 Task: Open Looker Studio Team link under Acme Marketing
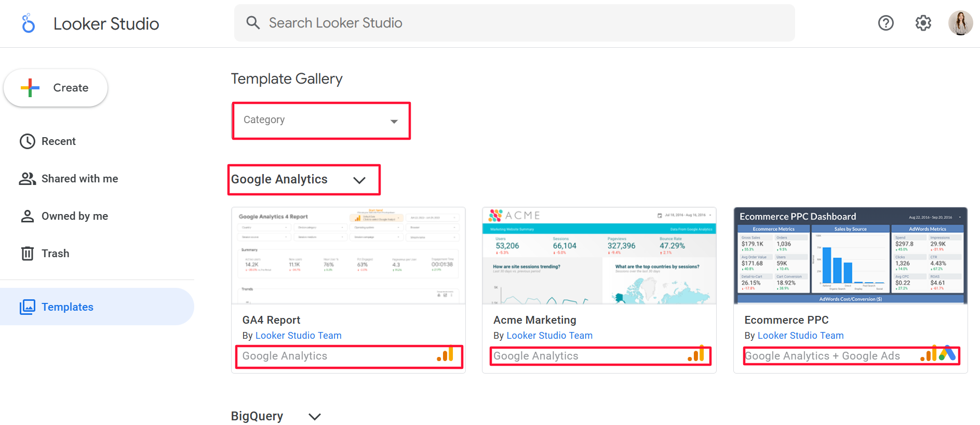549,336
